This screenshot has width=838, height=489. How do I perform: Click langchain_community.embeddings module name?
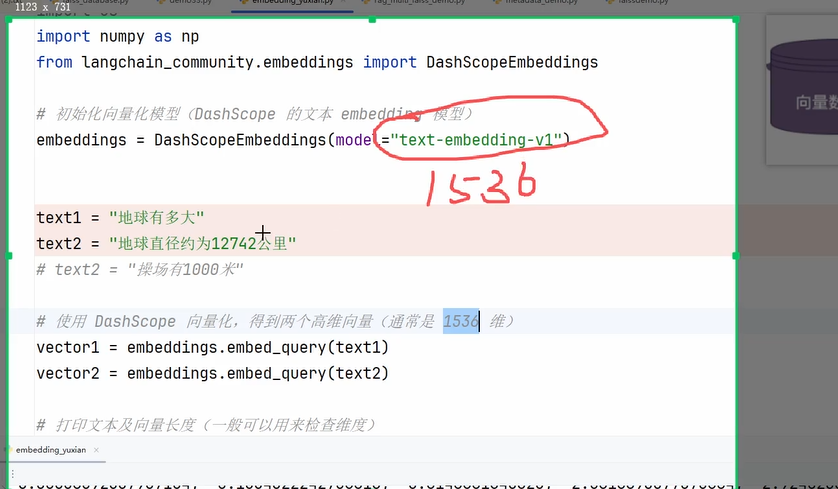pos(217,63)
